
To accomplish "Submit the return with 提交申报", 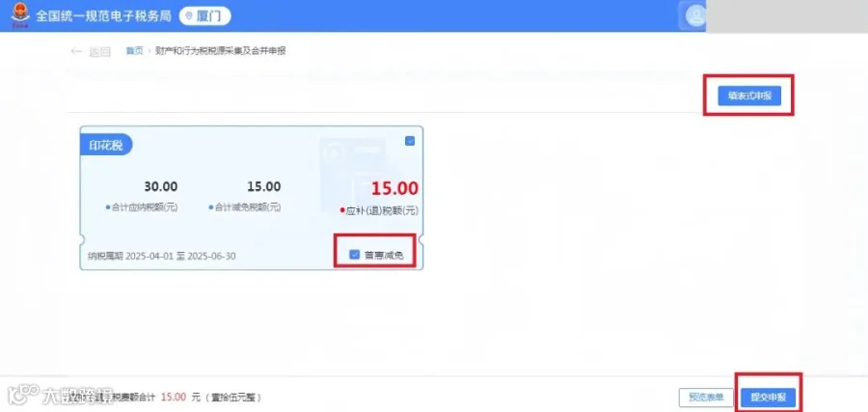I will point(768,398).
